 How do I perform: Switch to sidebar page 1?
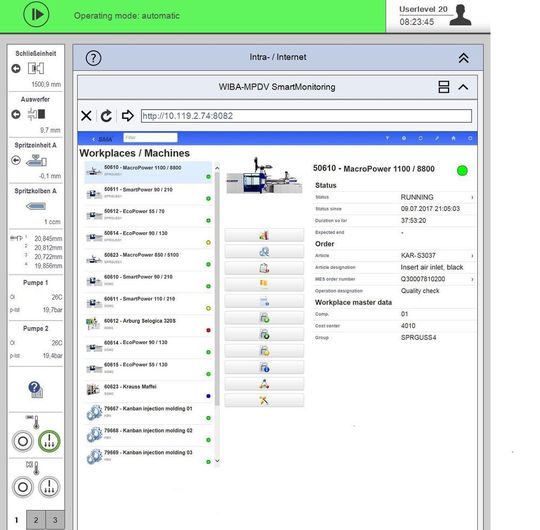click(16, 520)
